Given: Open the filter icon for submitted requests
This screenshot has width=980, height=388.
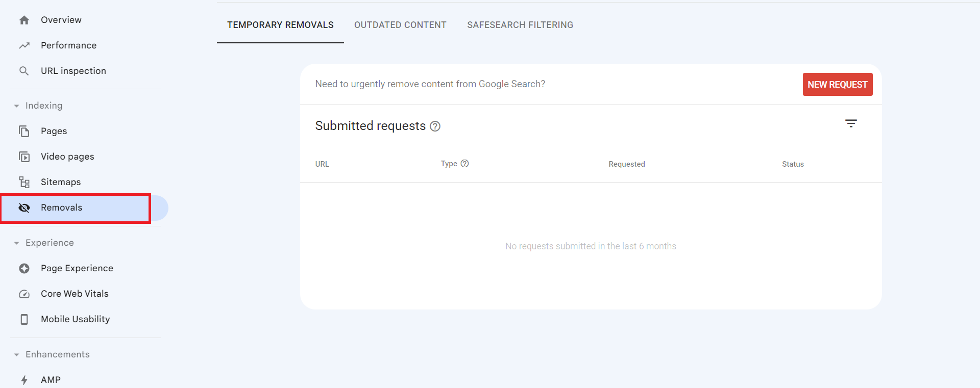Looking at the screenshot, I should [x=850, y=123].
